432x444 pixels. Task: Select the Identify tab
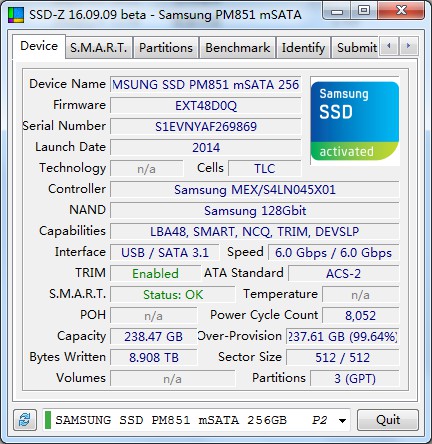(x=303, y=47)
